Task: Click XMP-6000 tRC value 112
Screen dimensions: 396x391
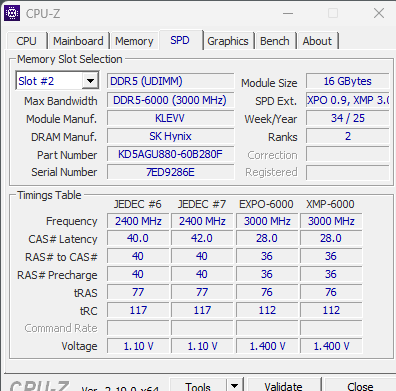Action: (331, 310)
